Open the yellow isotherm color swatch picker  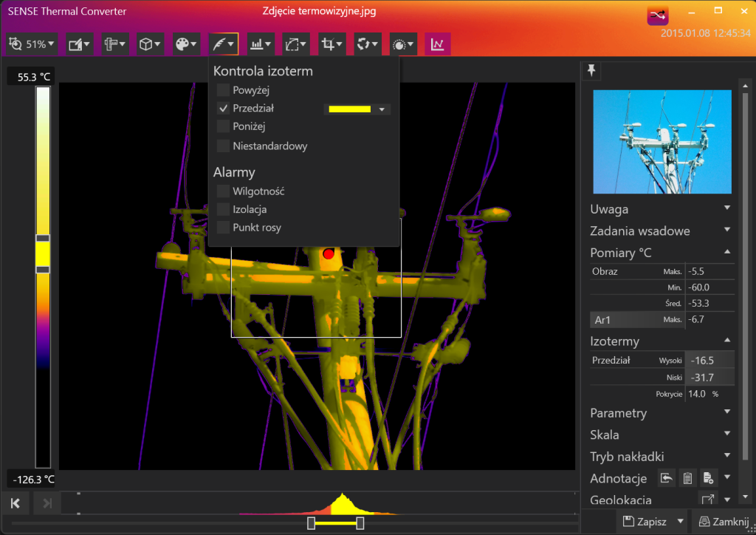(x=357, y=109)
